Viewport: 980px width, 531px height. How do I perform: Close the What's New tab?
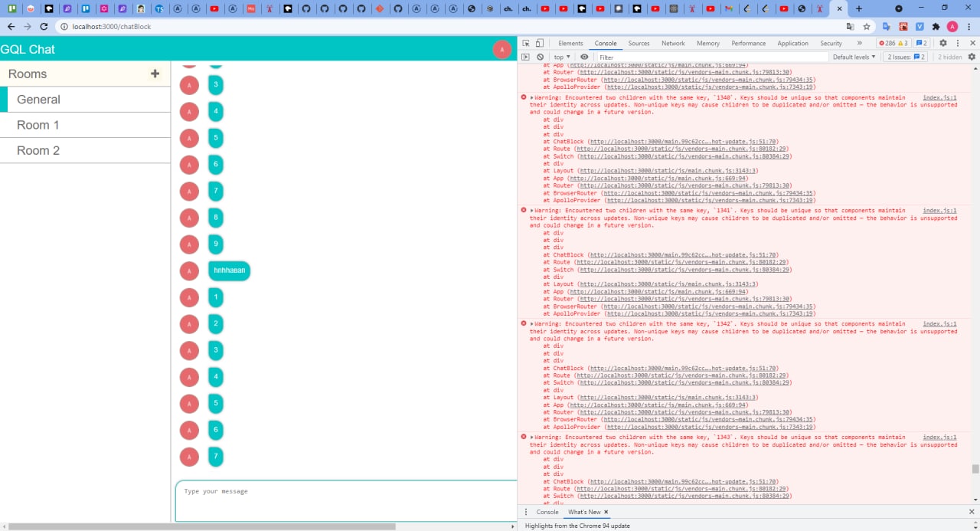[x=606, y=512]
